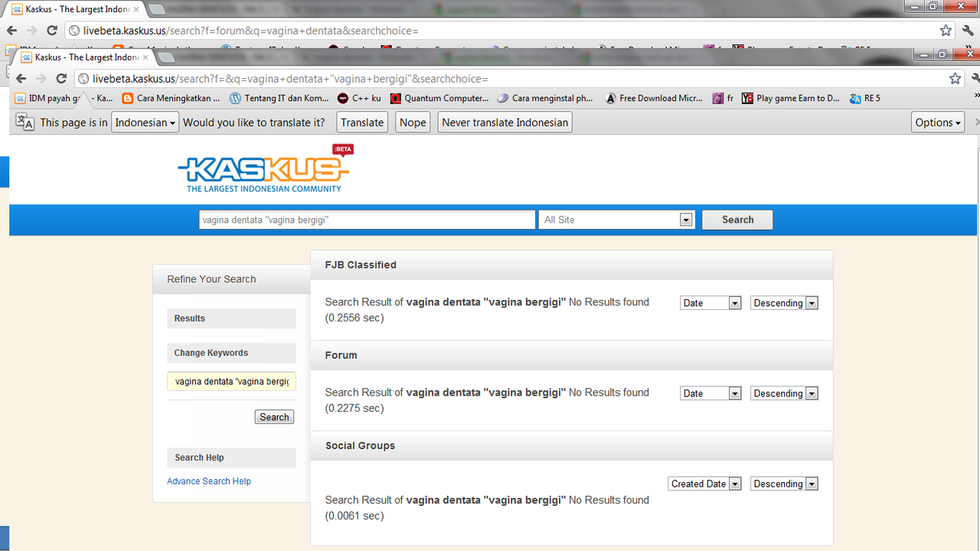The height and width of the screenshot is (551, 980).
Task: Select Search Help sidebar heading
Action: point(231,458)
